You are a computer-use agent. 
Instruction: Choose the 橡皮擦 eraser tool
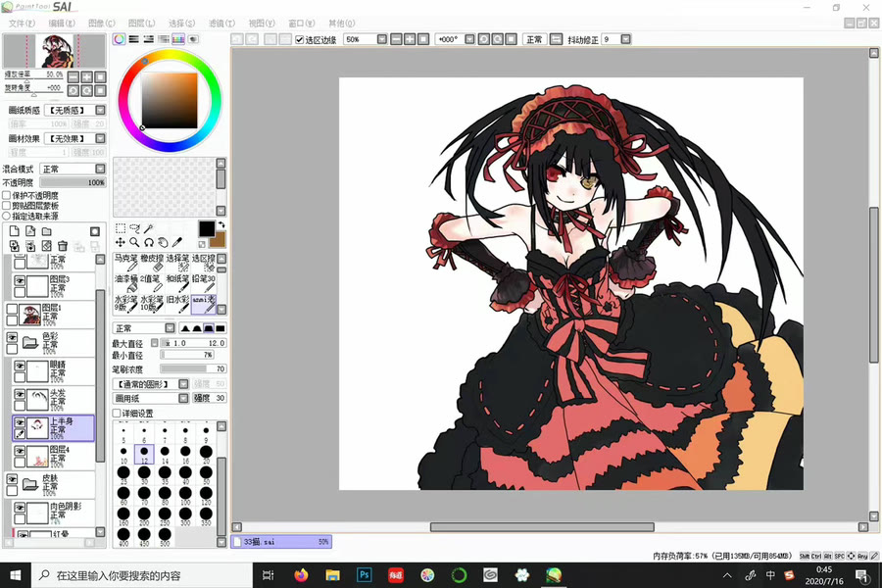151,263
